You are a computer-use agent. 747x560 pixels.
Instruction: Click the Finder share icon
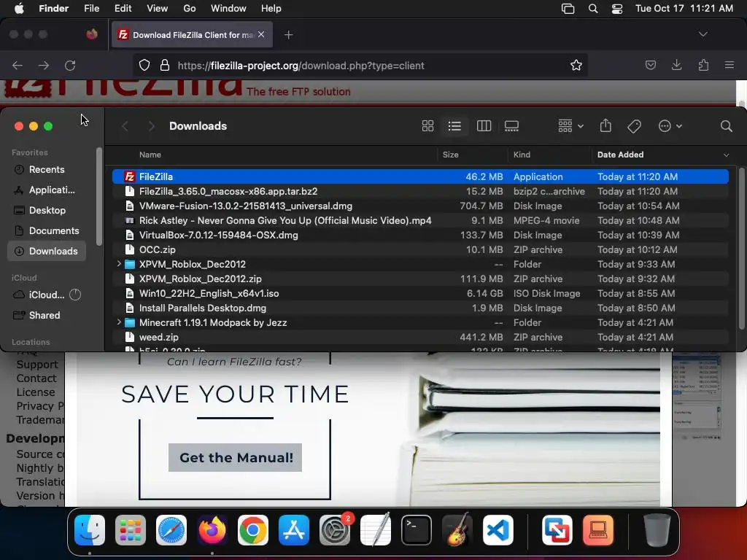pyautogui.click(x=605, y=125)
